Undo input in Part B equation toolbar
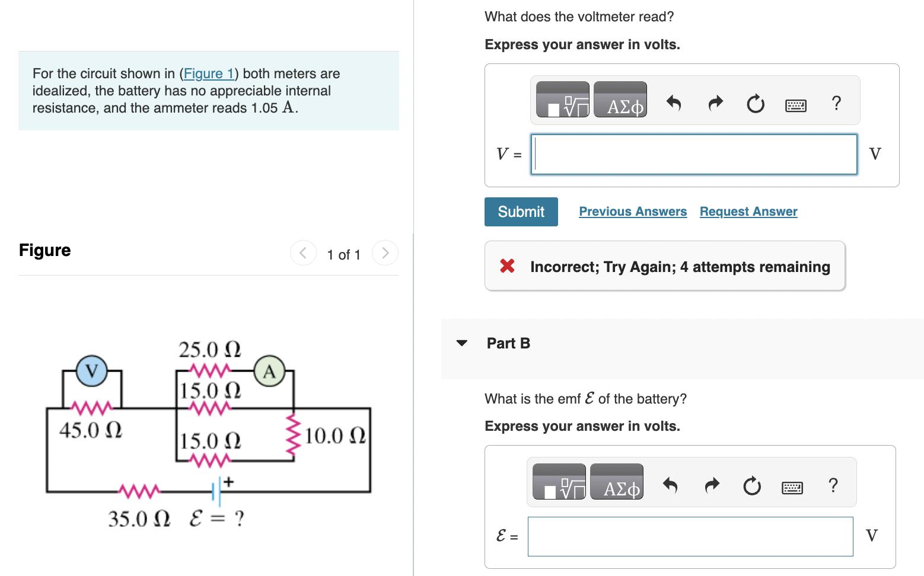 (x=671, y=485)
